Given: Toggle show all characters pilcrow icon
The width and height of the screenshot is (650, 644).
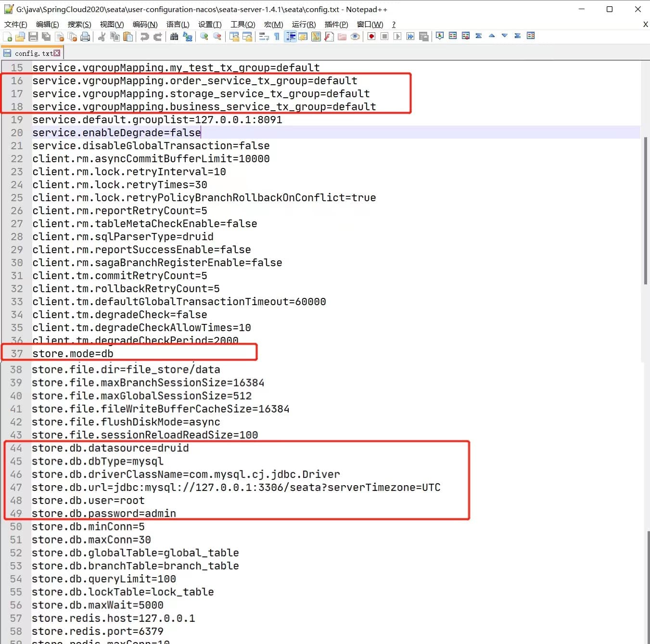Looking at the screenshot, I should pos(277,37).
